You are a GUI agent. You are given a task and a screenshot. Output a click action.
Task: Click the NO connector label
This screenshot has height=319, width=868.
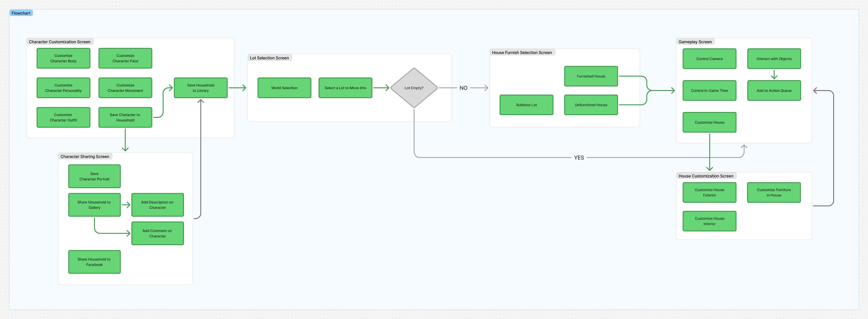click(463, 88)
